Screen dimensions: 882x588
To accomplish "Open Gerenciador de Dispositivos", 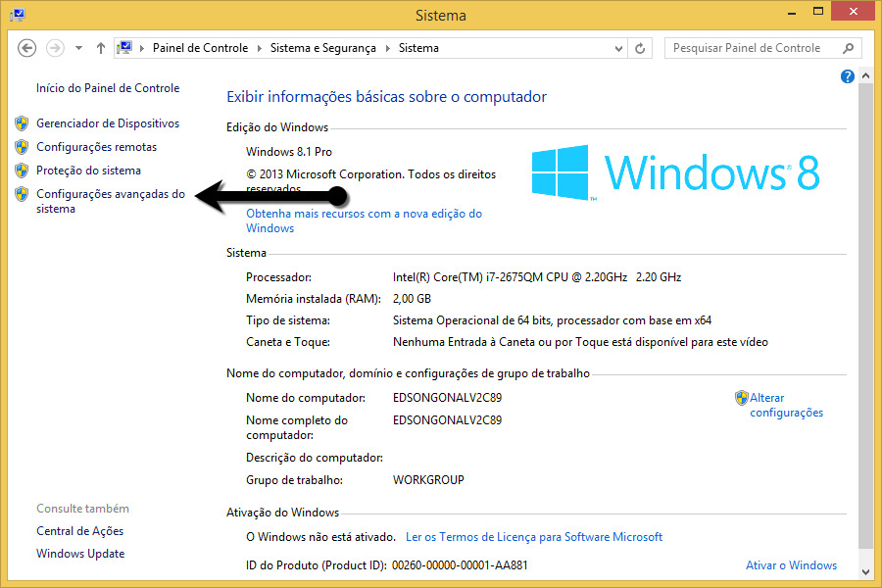I will coord(109,122).
